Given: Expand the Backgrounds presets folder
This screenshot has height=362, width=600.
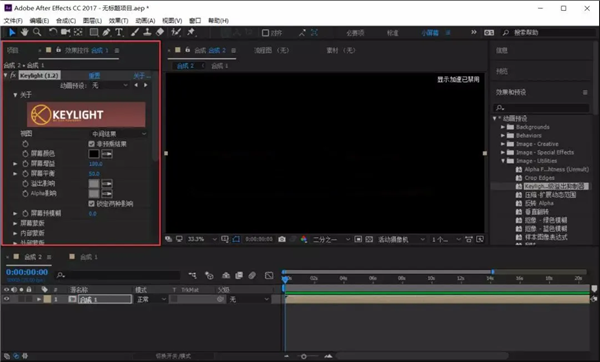Looking at the screenshot, I should pos(503,127).
